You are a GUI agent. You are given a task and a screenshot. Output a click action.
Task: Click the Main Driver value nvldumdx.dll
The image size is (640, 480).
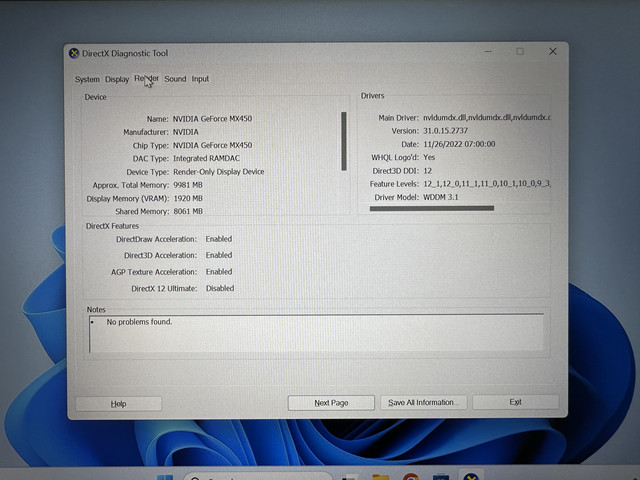pyautogui.click(x=487, y=118)
